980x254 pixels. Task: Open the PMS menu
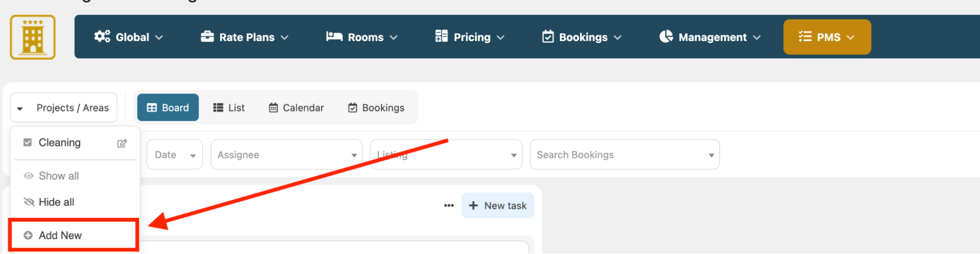coord(827,37)
